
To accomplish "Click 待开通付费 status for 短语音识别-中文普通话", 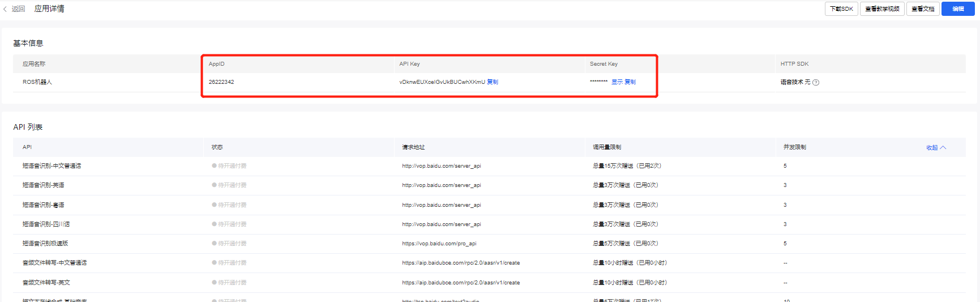I will 232,166.
